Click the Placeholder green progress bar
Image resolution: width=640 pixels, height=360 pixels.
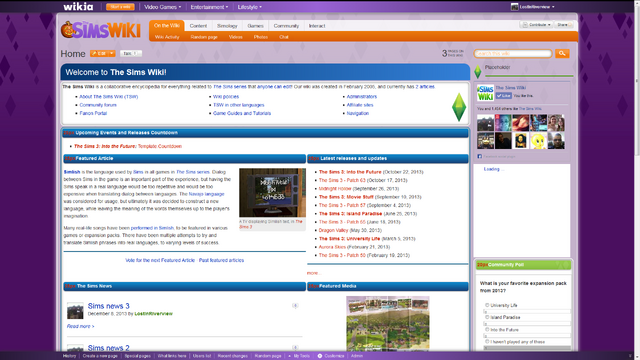[x=529, y=76]
